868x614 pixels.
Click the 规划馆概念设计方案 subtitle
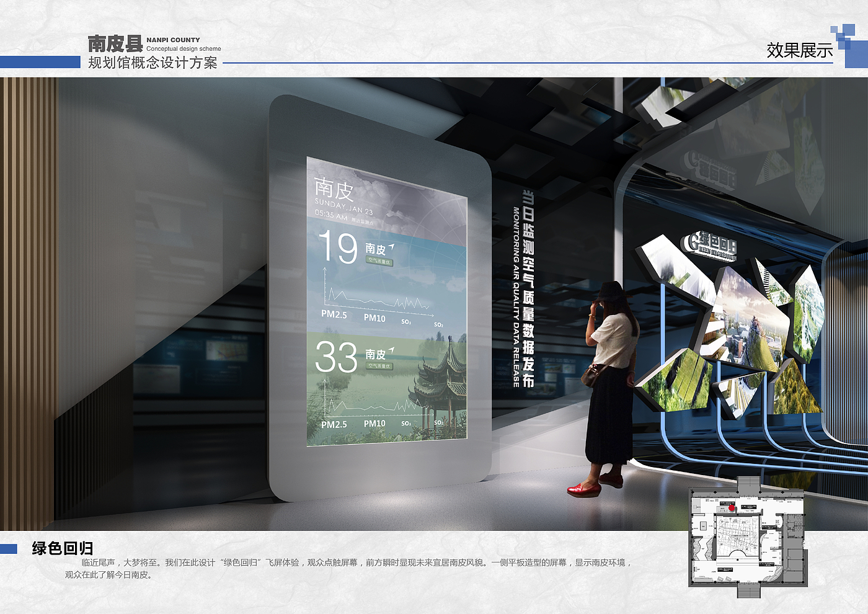coord(153,63)
